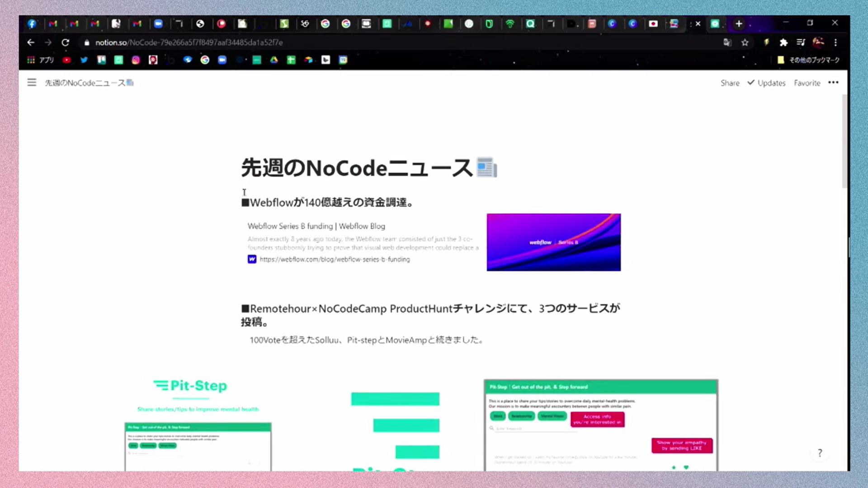Open the Zoom bookmark in bookmarks bar

222,60
